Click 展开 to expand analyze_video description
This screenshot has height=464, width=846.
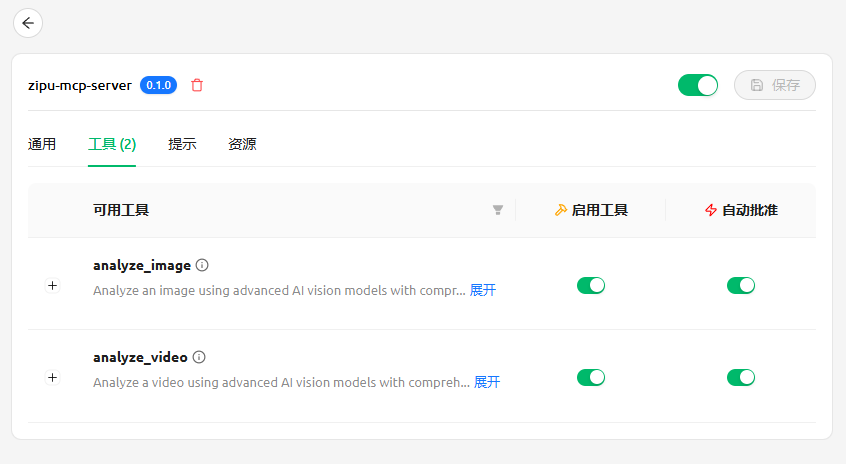487,382
